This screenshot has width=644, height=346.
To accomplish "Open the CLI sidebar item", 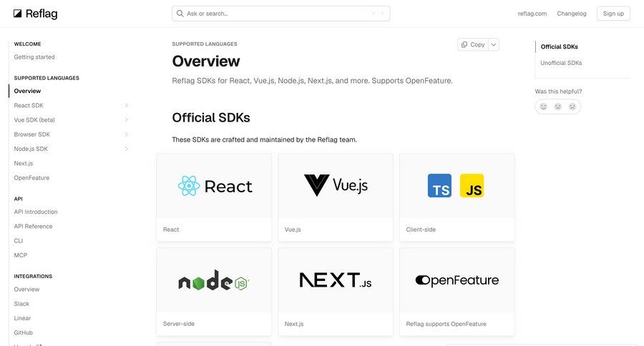I will click(19, 241).
